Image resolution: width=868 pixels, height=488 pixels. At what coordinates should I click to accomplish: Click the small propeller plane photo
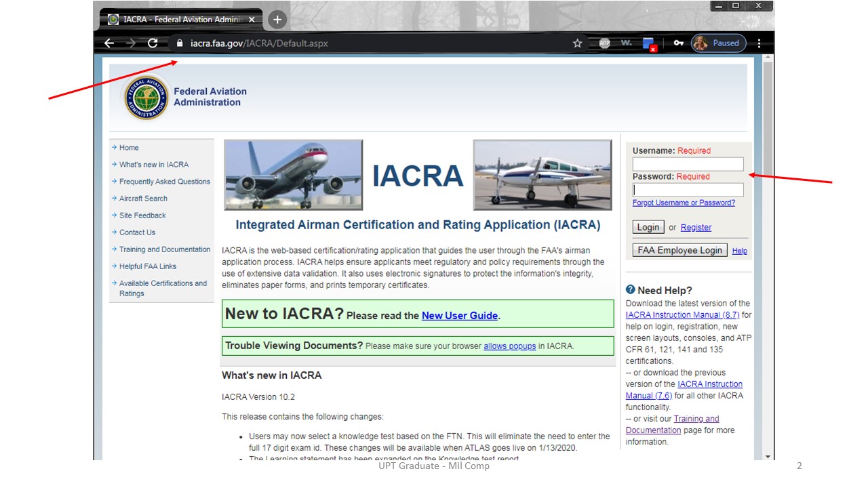click(542, 174)
